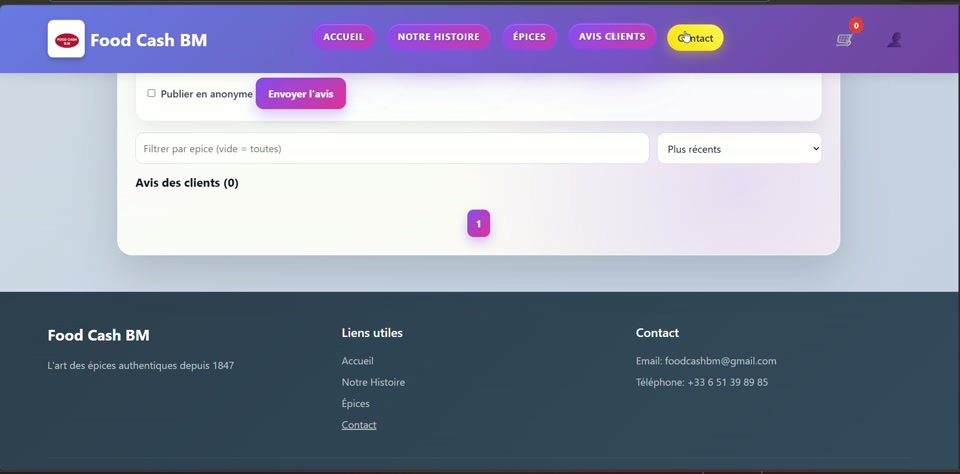Viewport: 960px width, 474px height.
Task: Open the shopping cart icon
Action: click(x=844, y=40)
